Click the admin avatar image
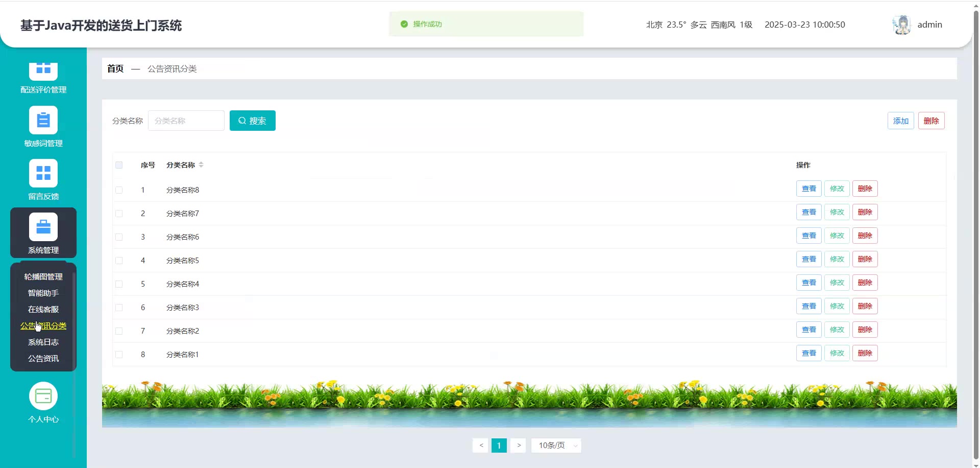Viewport: 980px width, 468px height. (x=902, y=25)
